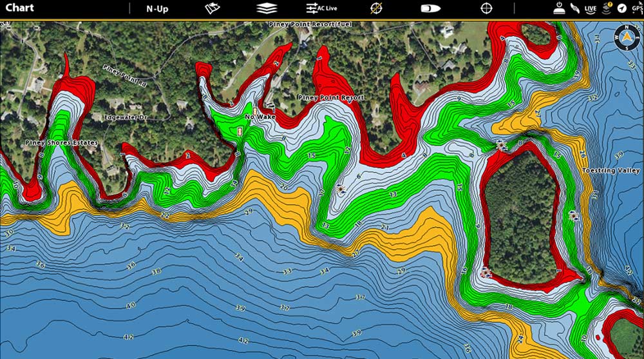The width and height of the screenshot is (644, 359).
Task: Tap the Piney Shores Estates label
Action: pos(62,142)
